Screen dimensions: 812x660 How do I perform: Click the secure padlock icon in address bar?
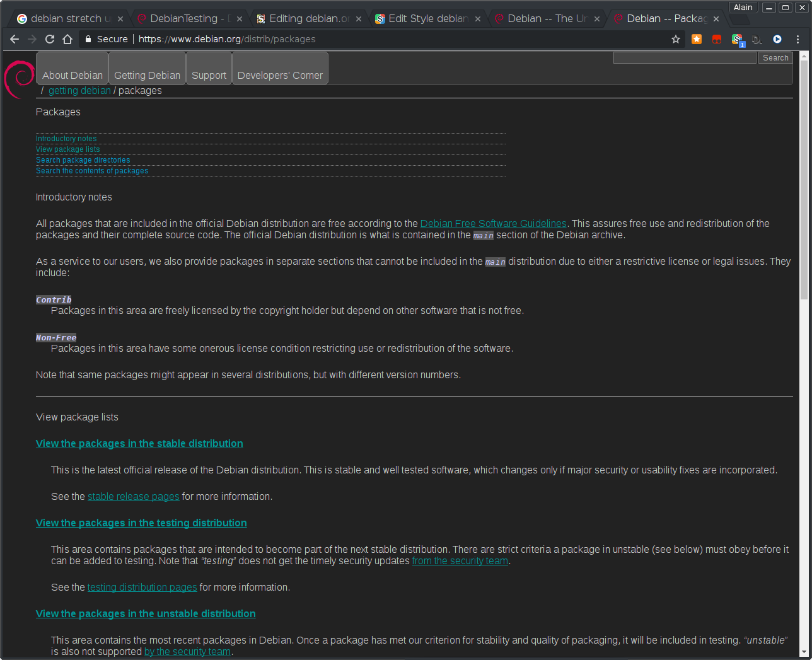[x=87, y=38]
